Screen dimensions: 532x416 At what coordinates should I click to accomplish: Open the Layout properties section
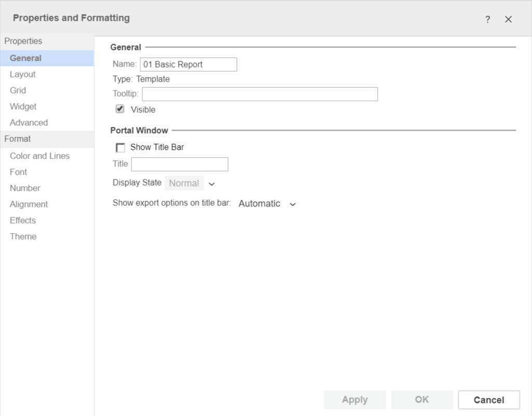[23, 74]
